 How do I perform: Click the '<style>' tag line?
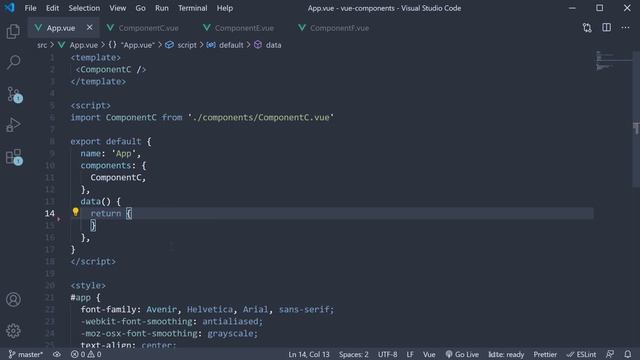tap(88, 286)
